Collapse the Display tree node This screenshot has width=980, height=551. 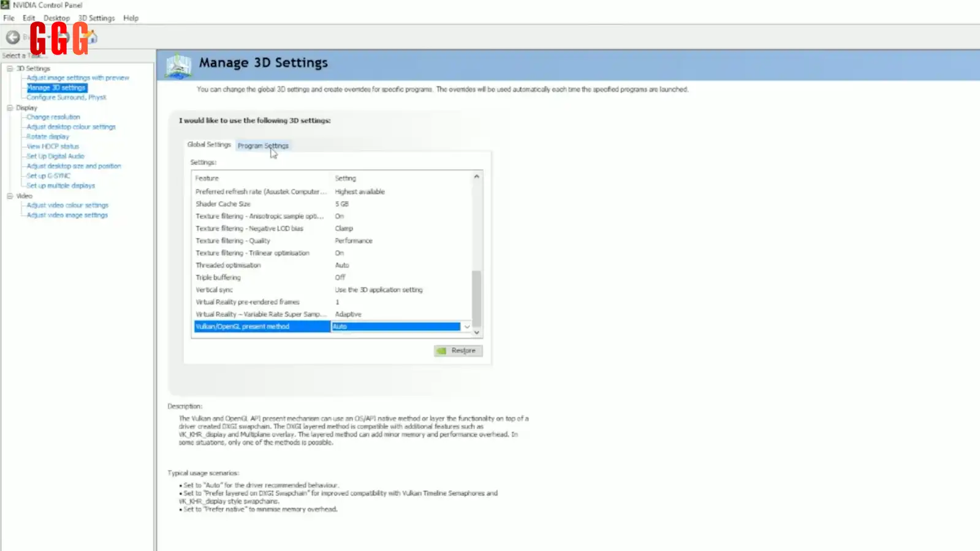pyautogui.click(x=10, y=108)
